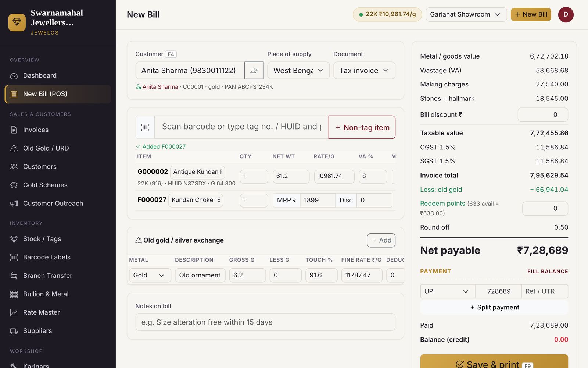Click the 22K gold rate pill

point(387,14)
